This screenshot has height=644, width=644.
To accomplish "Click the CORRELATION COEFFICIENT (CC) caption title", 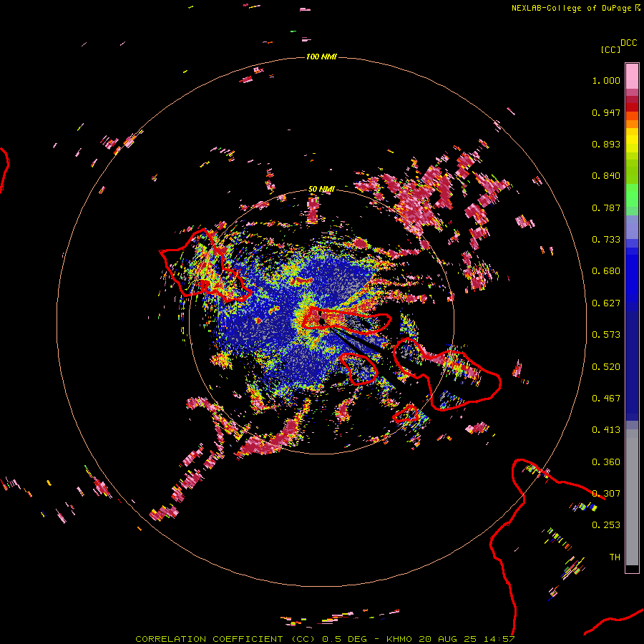I will pos(225,639).
